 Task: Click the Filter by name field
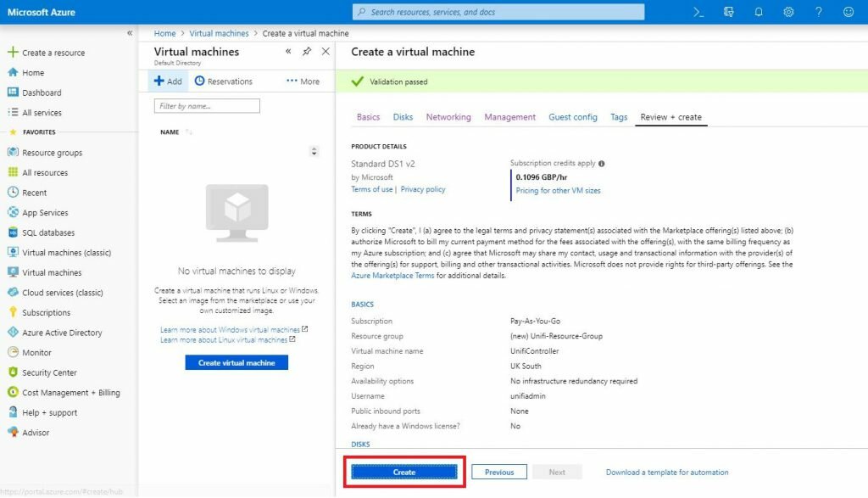click(207, 106)
